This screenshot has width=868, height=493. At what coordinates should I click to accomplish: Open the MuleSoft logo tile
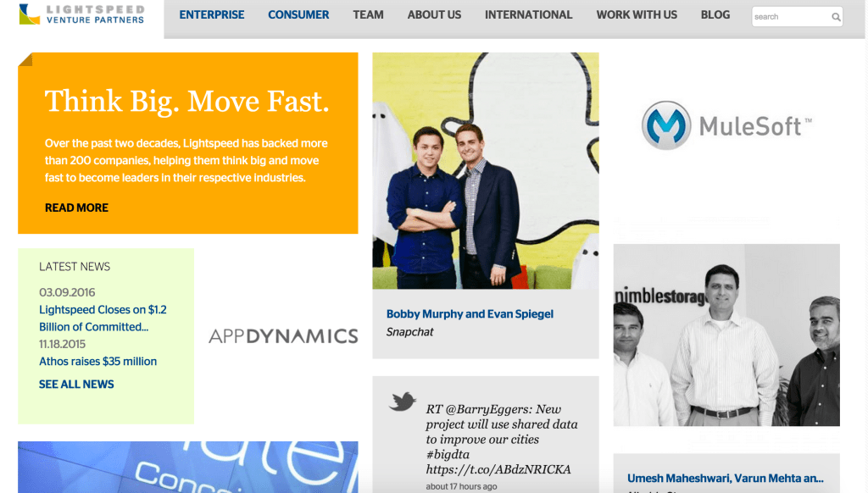(x=726, y=125)
